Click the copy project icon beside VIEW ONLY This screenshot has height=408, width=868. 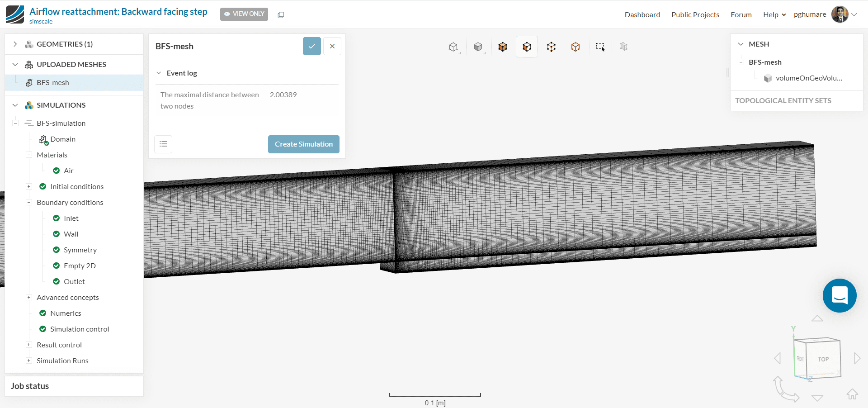click(x=281, y=14)
